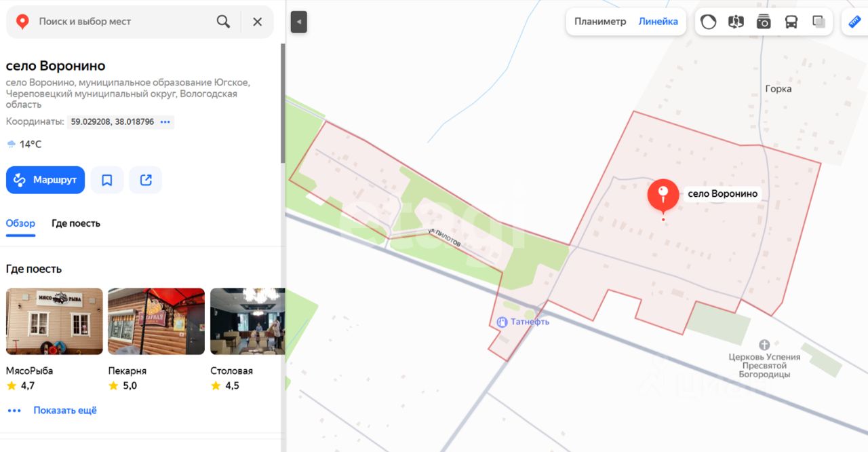Switch to the Где поесть tab
Screen dimensions: 868x452
point(76,223)
